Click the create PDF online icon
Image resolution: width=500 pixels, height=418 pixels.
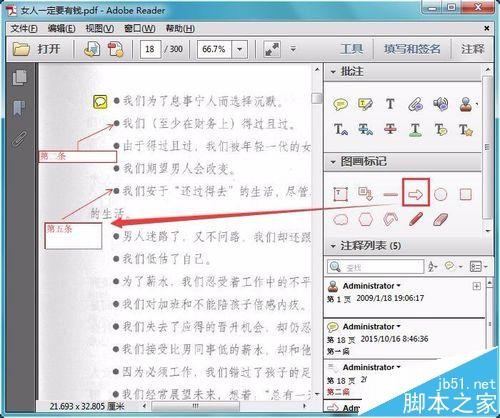(115, 49)
